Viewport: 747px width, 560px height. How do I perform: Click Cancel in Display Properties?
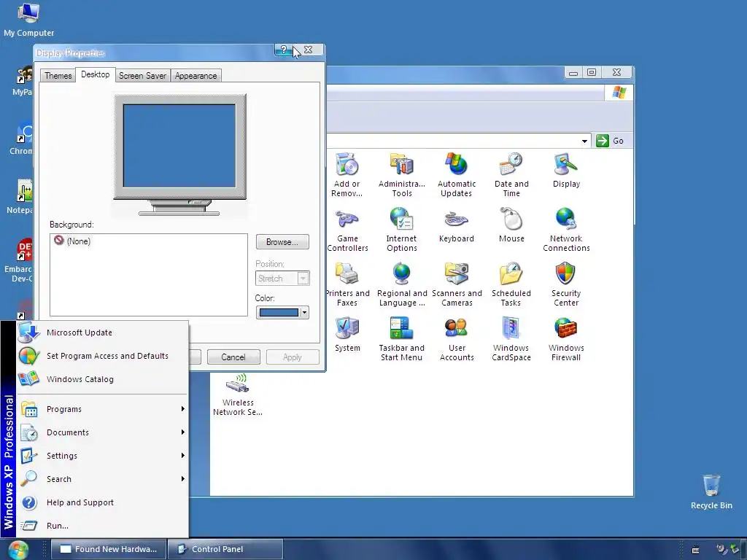[x=233, y=357]
